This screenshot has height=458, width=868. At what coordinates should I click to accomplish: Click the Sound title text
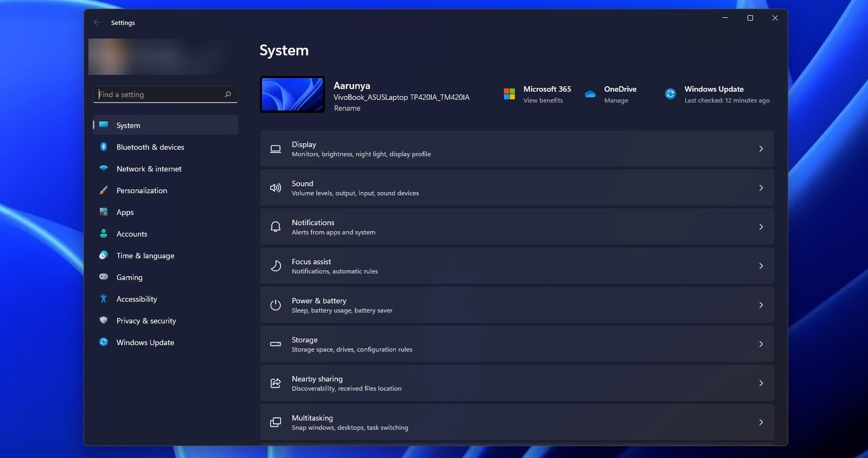click(302, 183)
